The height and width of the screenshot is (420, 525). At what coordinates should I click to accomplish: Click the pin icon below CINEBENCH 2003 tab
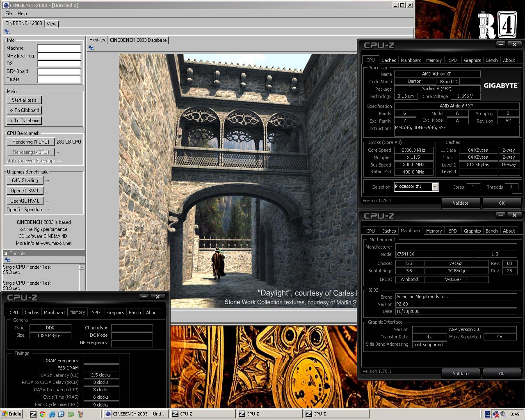click(7, 32)
